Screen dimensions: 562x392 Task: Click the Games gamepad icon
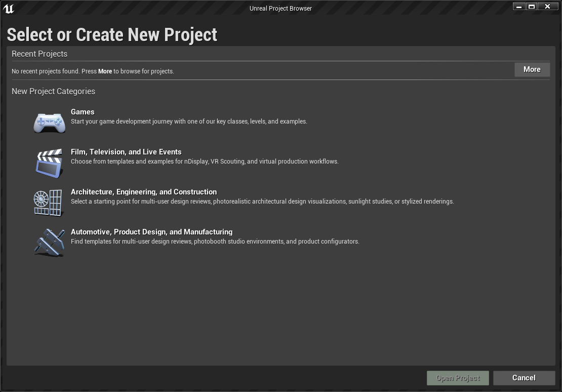coord(50,123)
